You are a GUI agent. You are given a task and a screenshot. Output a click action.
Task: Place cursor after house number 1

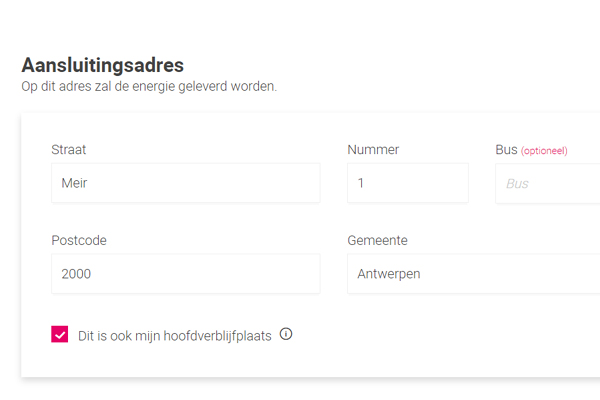(365, 183)
